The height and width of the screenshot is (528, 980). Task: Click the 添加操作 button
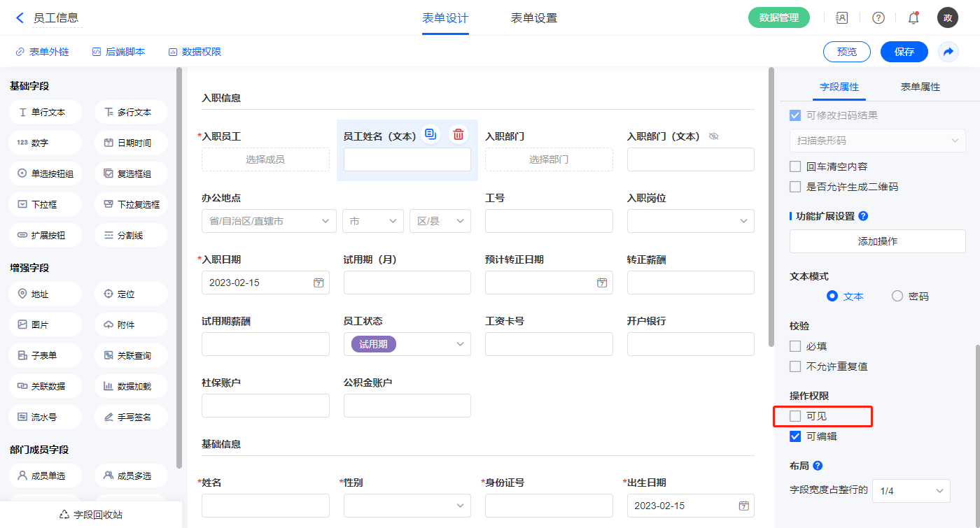pos(877,241)
